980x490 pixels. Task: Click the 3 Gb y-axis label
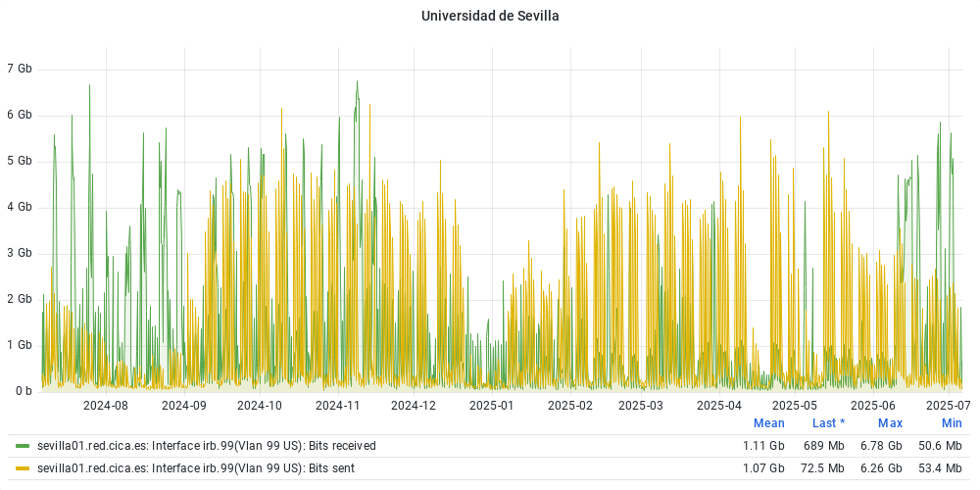[x=20, y=253]
